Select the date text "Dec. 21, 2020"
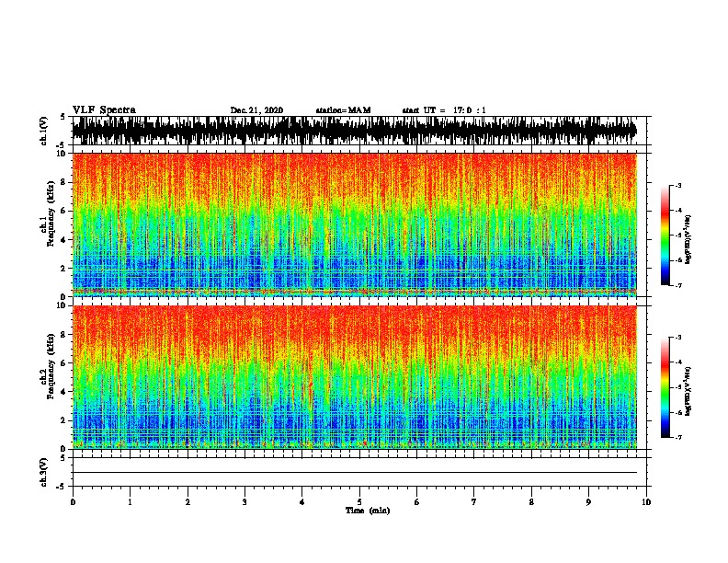This screenshot has height=563, width=728. point(256,110)
